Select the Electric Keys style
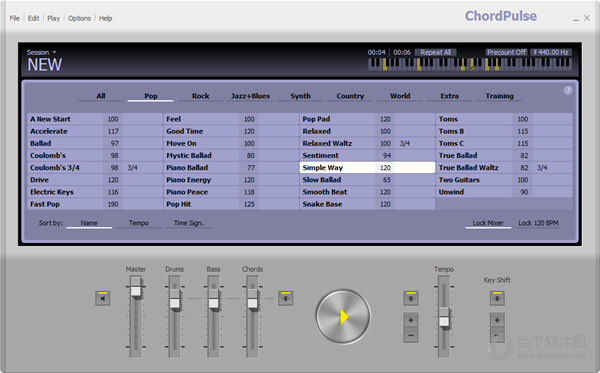Screen dimensions: 600x373 (x=95, y=192)
